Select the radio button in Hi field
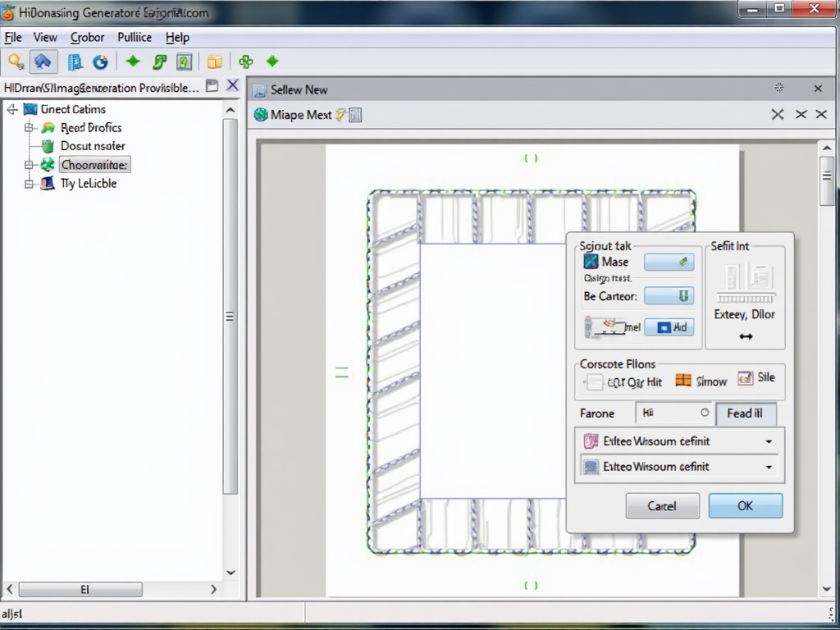This screenshot has width=840, height=630. coord(704,413)
